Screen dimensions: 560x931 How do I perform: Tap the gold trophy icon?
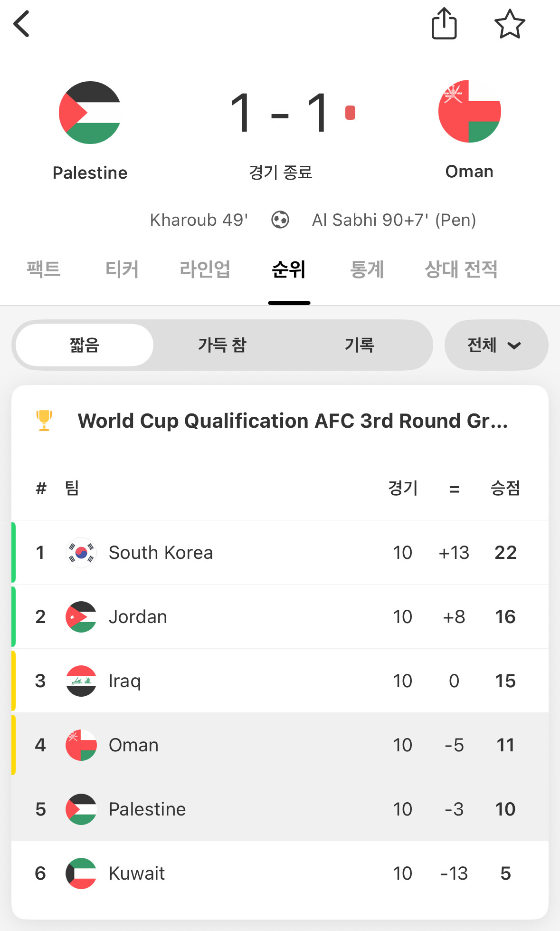tap(44, 421)
